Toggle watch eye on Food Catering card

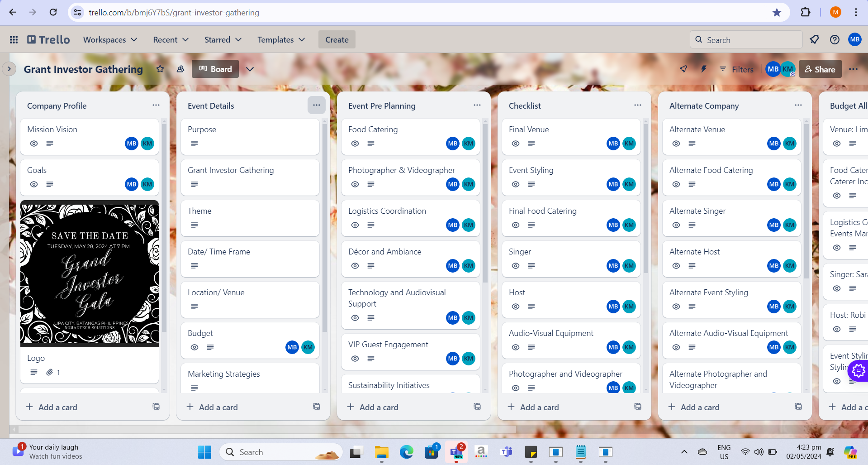355,144
